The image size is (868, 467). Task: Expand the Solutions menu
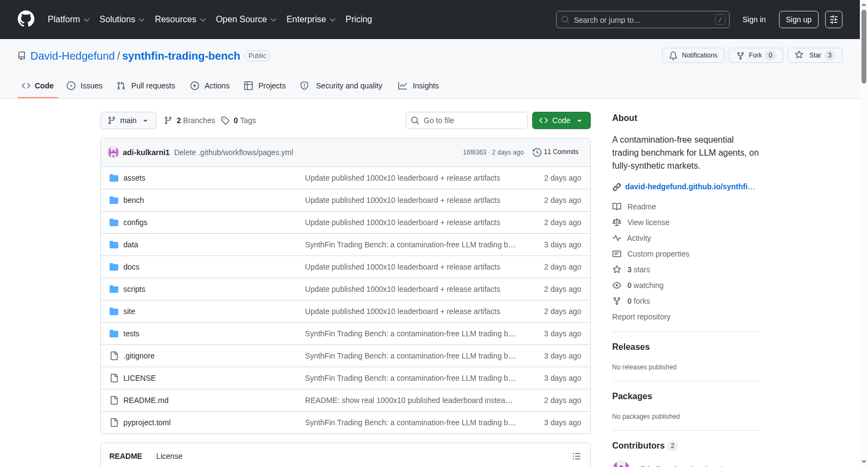pyautogui.click(x=122, y=20)
